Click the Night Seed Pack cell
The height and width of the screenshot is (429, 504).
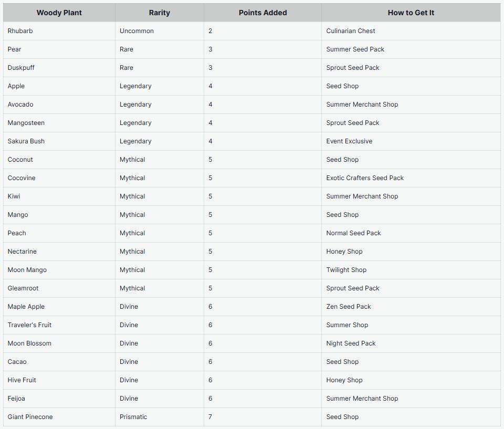click(351, 343)
